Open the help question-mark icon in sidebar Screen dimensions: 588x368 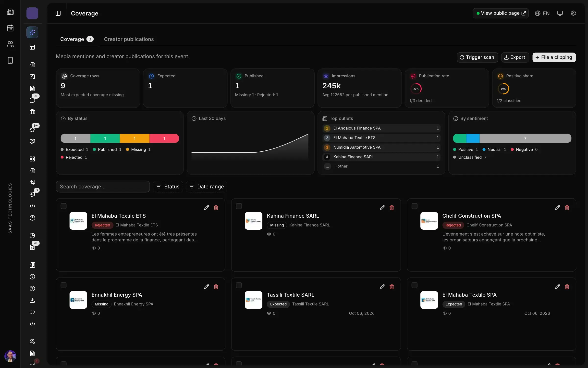tap(32, 289)
